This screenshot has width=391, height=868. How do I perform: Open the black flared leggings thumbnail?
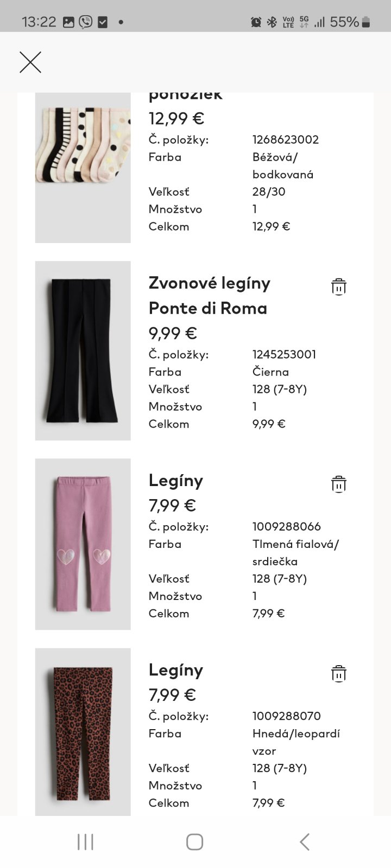(83, 350)
